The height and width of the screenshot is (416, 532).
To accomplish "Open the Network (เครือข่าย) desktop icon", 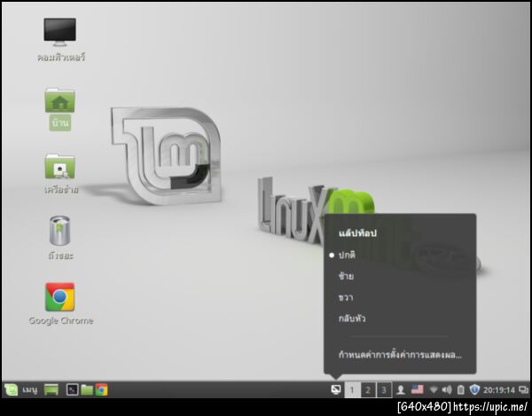I will pyautogui.click(x=59, y=166).
